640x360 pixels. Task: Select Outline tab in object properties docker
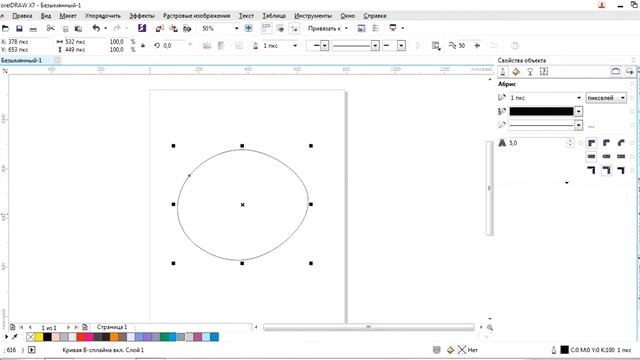tap(503, 72)
